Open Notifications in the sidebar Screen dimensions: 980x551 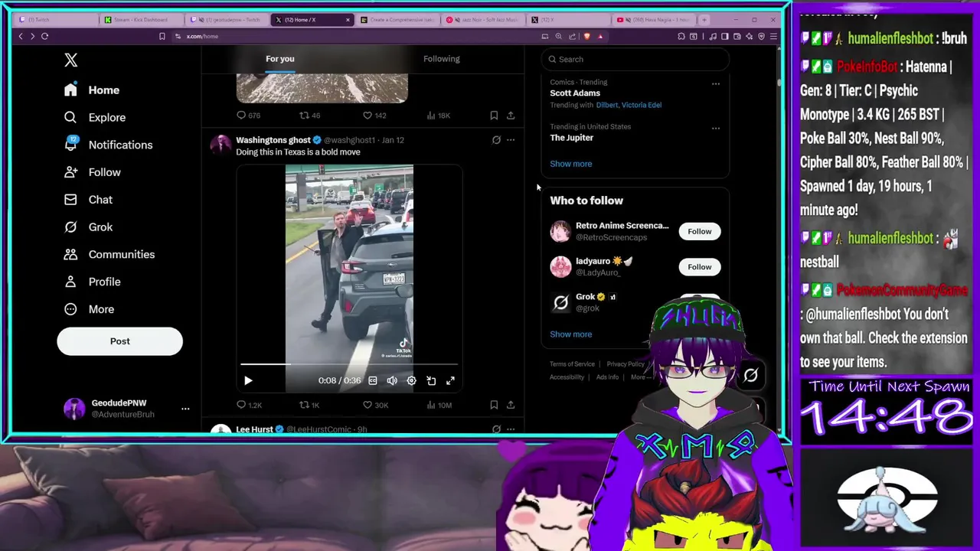(109, 145)
